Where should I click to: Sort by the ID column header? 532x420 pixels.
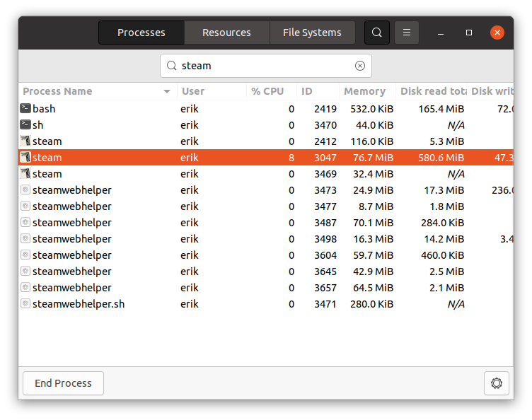[318, 91]
